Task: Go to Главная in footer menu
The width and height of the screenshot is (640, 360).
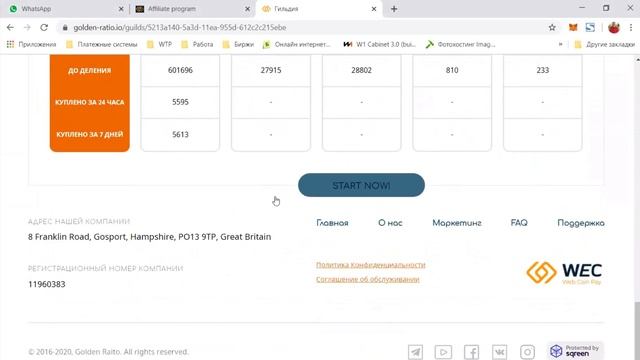Action: click(332, 223)
